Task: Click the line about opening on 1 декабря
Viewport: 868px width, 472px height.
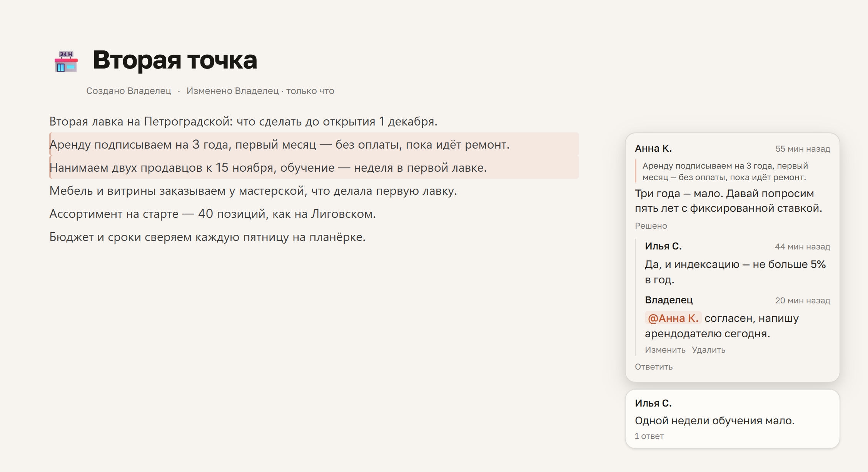Action: coord(244,122)
